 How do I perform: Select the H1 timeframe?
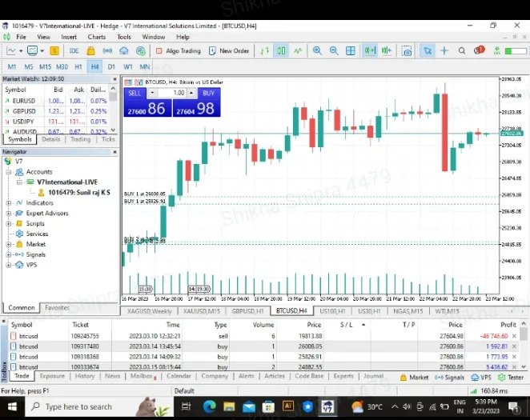click(78, 67)
